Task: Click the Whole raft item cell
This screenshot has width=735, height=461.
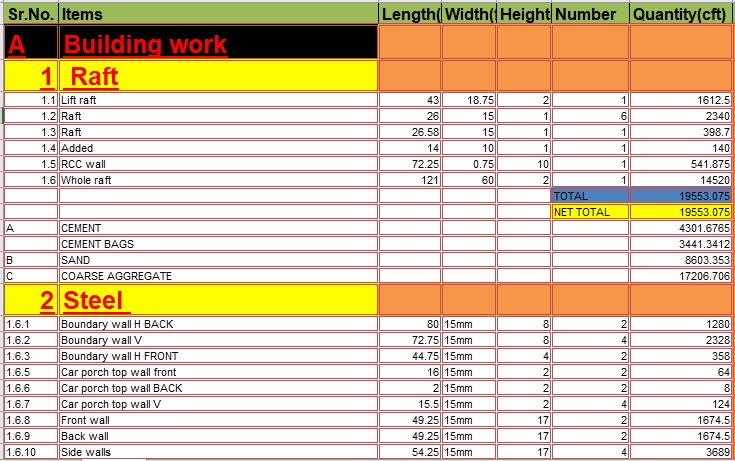Action: tap(218, 180)
